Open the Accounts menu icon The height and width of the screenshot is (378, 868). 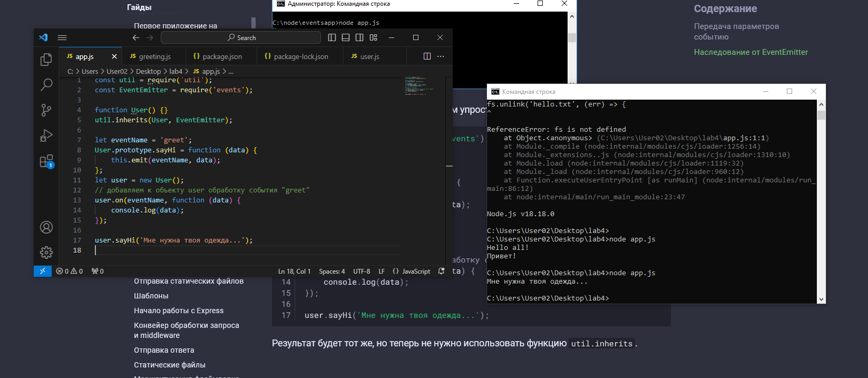coord(46,227)
